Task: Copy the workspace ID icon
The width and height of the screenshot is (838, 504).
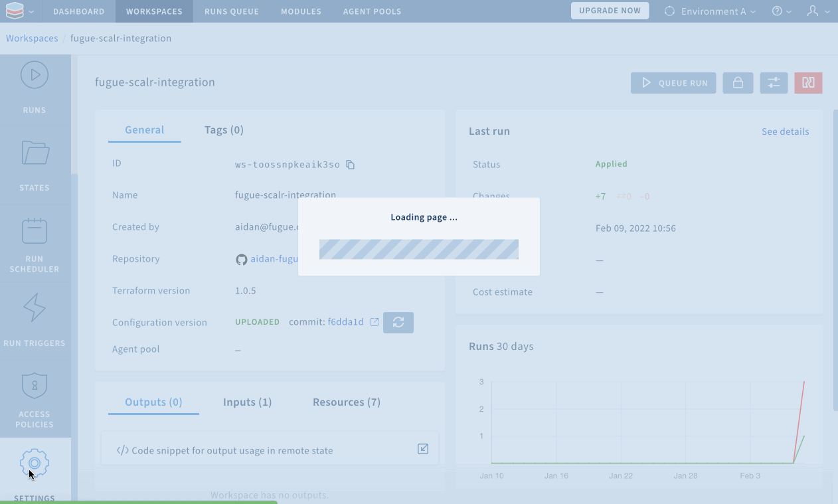Action: click(351, 165)
